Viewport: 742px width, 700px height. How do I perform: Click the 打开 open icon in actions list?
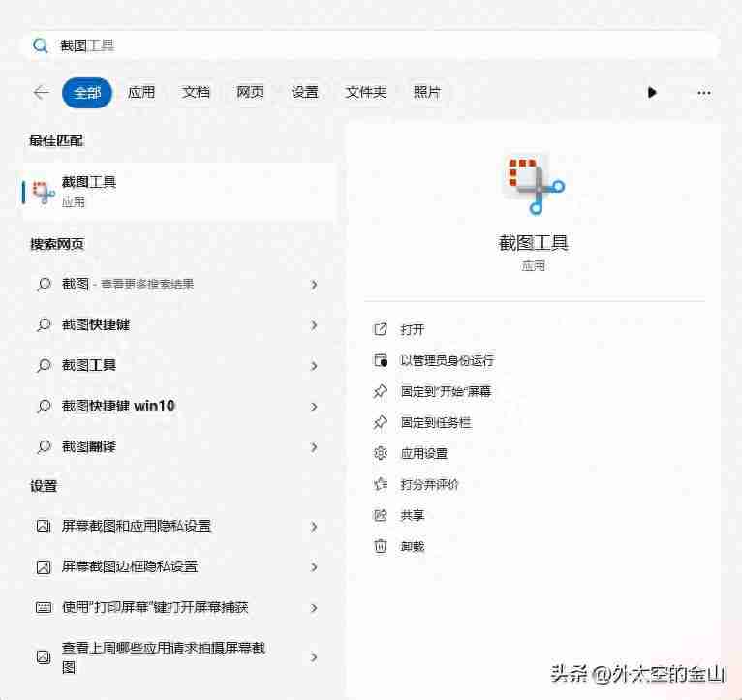(x=381, y=330)
